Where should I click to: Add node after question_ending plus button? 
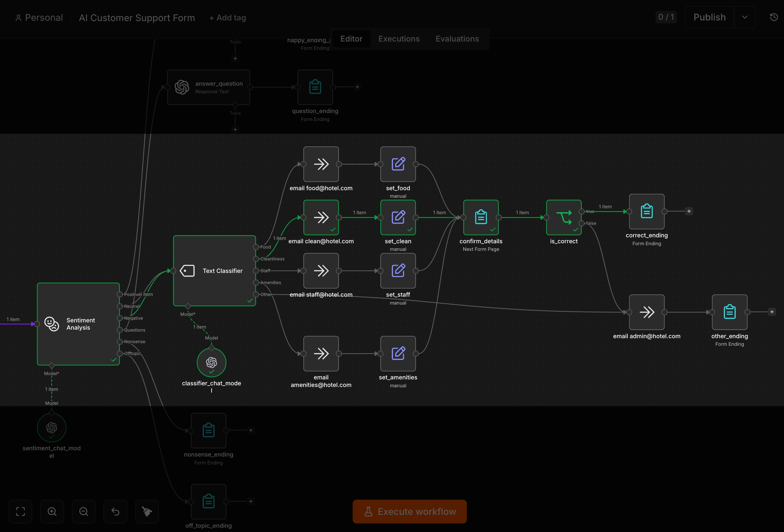click(357, 87)
